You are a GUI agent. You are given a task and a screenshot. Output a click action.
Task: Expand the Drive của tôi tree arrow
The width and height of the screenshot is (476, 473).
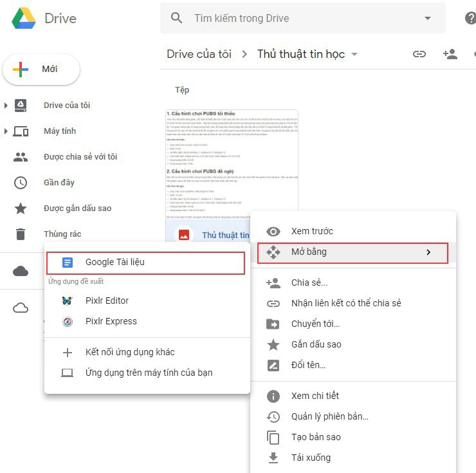(x=6, y=106)
